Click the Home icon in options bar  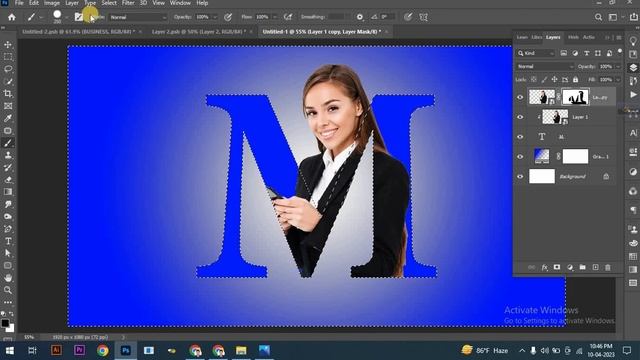click(x=12, y=17)
